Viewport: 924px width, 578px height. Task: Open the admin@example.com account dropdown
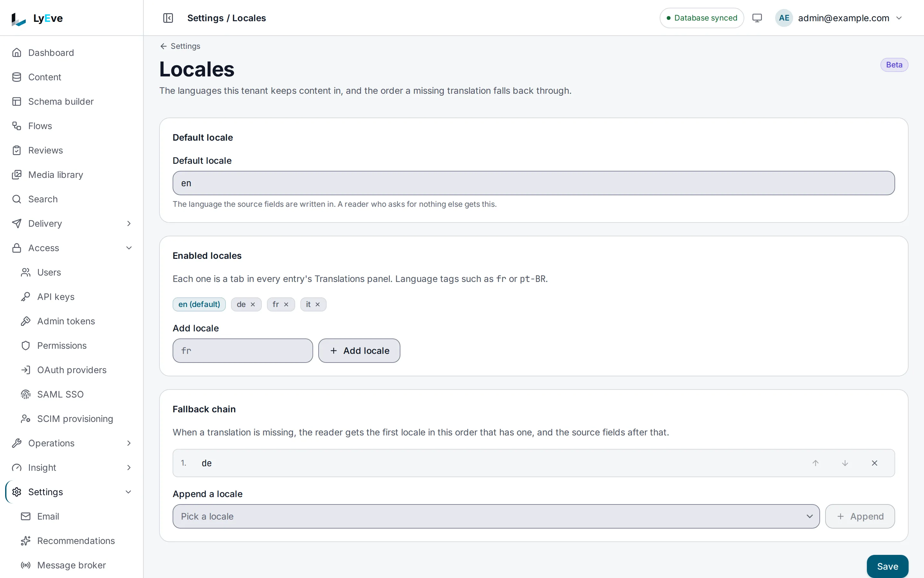[x=839, y=18]
